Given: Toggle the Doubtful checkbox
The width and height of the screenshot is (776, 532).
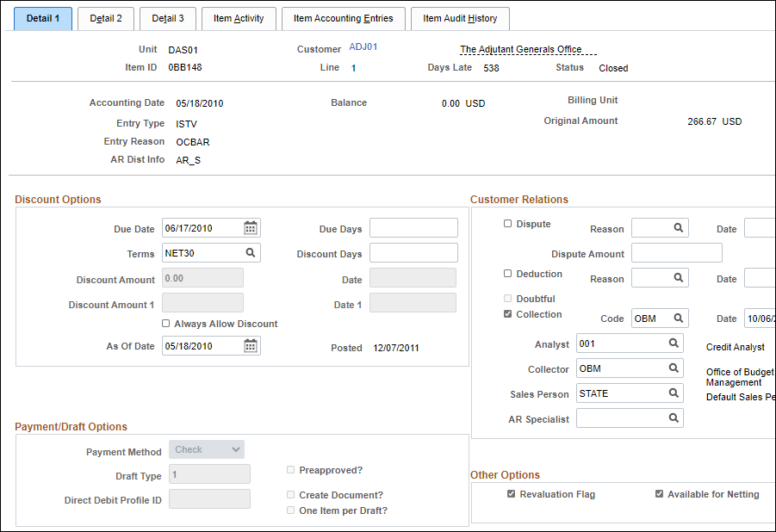Looking at the screenshot, I should (507, 299).
